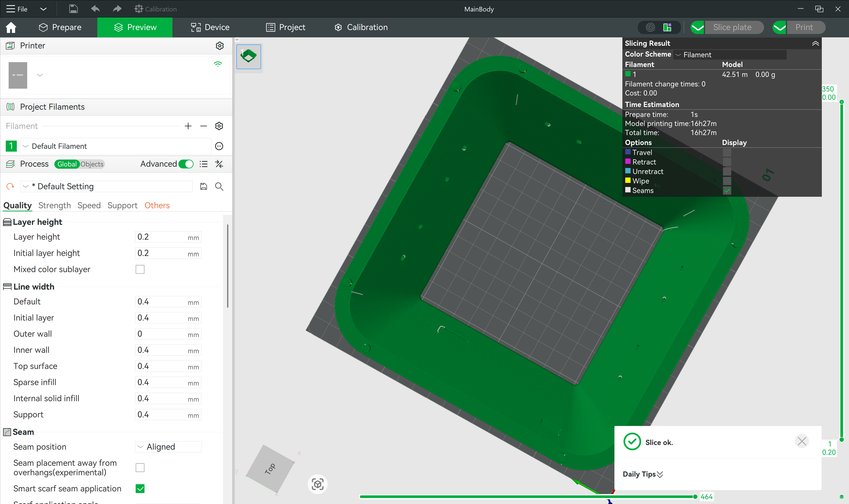849x504 pixels.
Task: Toggle Retract display checkbox
Action: pos(727,162)
